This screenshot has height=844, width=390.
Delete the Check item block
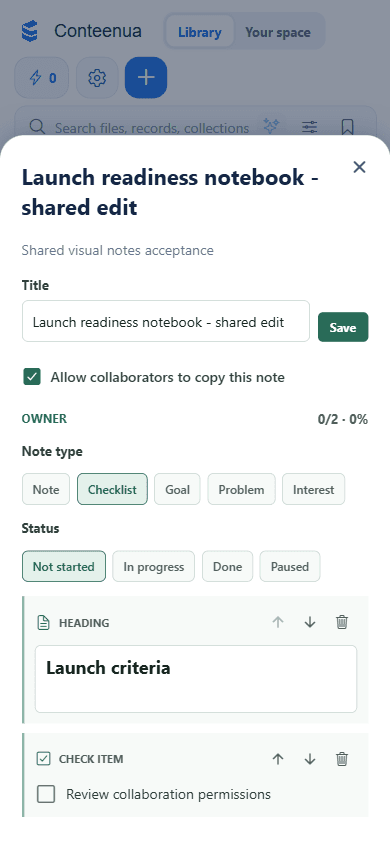[342, 759]
